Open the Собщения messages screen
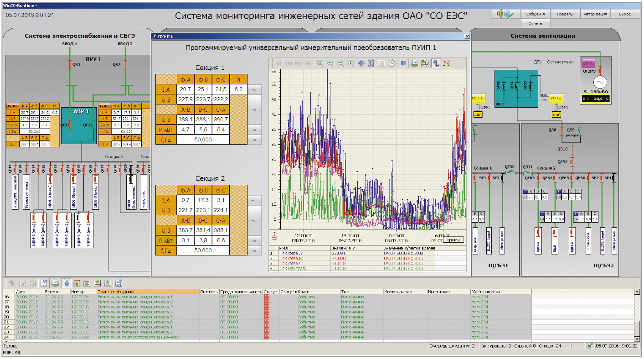644x359 pixels. (535, 14)
